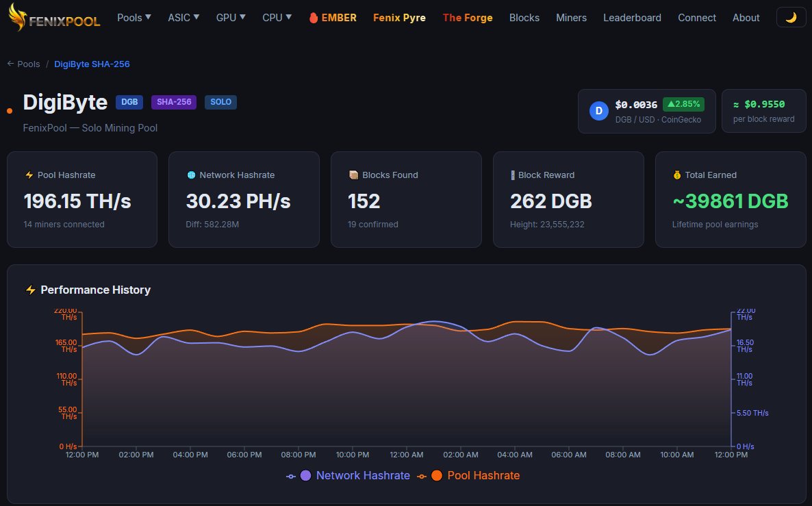Click the Performance History lightning icon
The width and height of the screenshot is (812, 506).
31,290
